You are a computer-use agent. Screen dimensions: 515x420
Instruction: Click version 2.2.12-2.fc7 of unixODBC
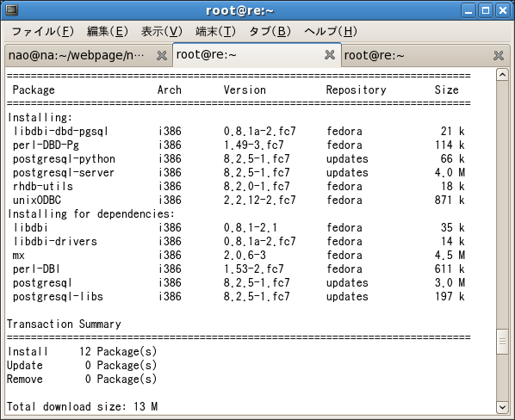260,201
